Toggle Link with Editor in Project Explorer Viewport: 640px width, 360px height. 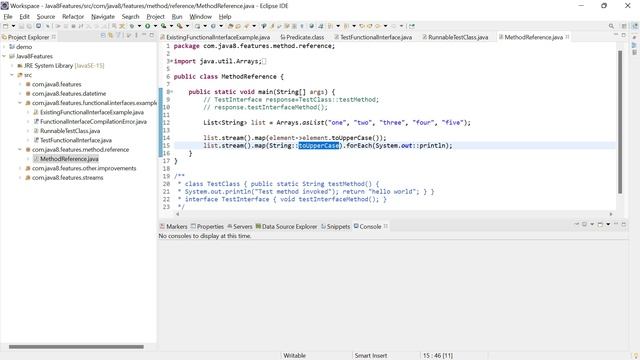point(110,36)
